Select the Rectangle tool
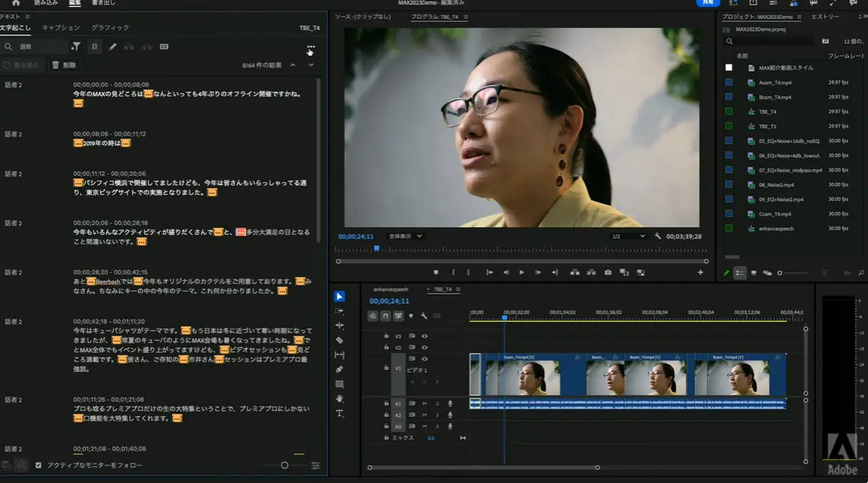This screenshot has width=868, height=483. [339, 384]
